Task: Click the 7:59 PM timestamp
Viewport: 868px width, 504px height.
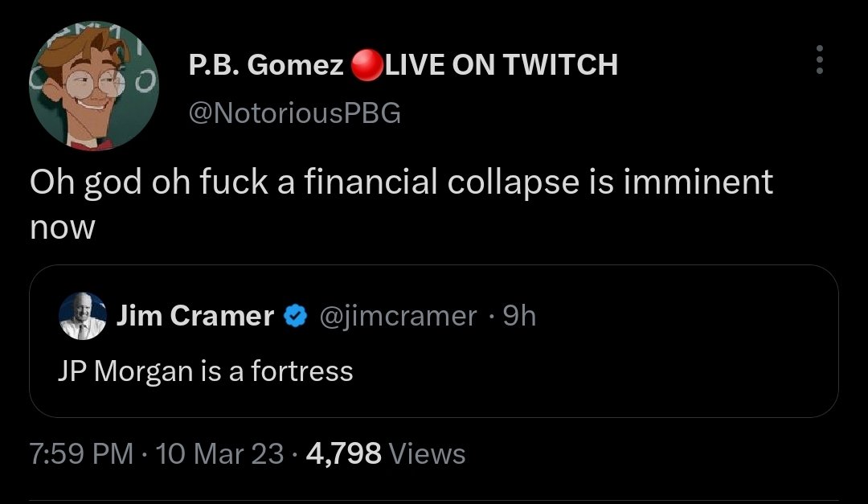Action: tap(80, 454)
